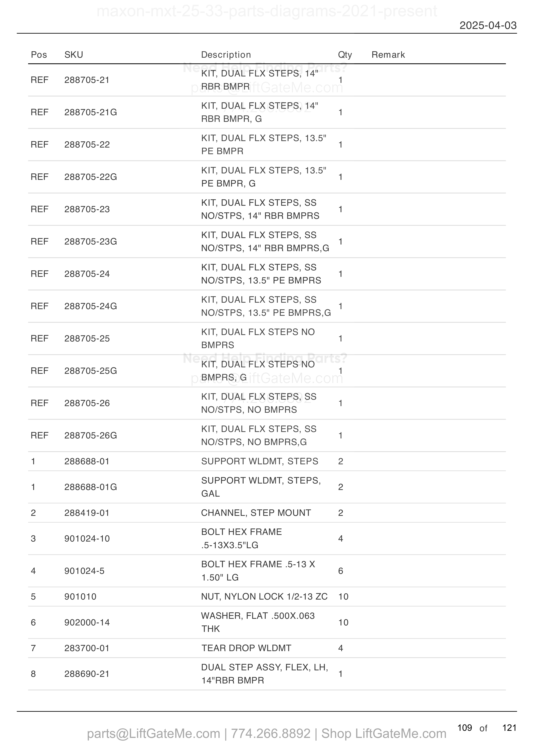The width and height of the screenshot is (534, 756).
Task: Select SKU 288705-22G entry
Action: pos(90,177)
